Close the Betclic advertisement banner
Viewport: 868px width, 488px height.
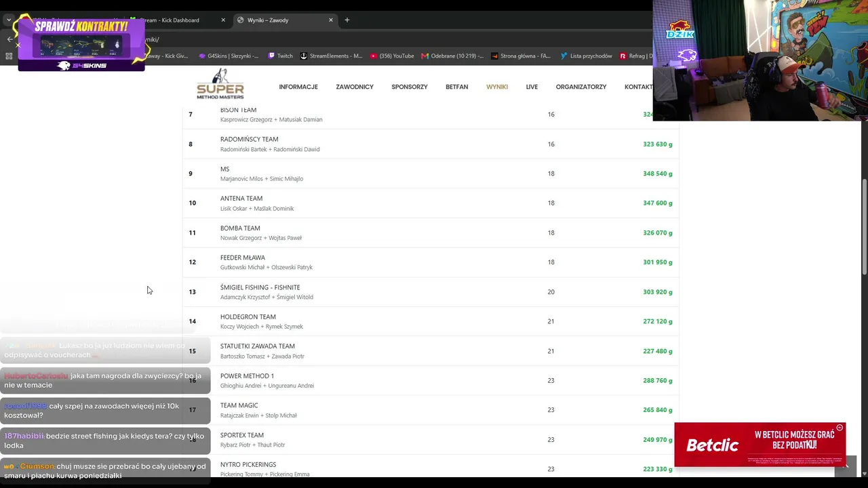coord(840,428)
